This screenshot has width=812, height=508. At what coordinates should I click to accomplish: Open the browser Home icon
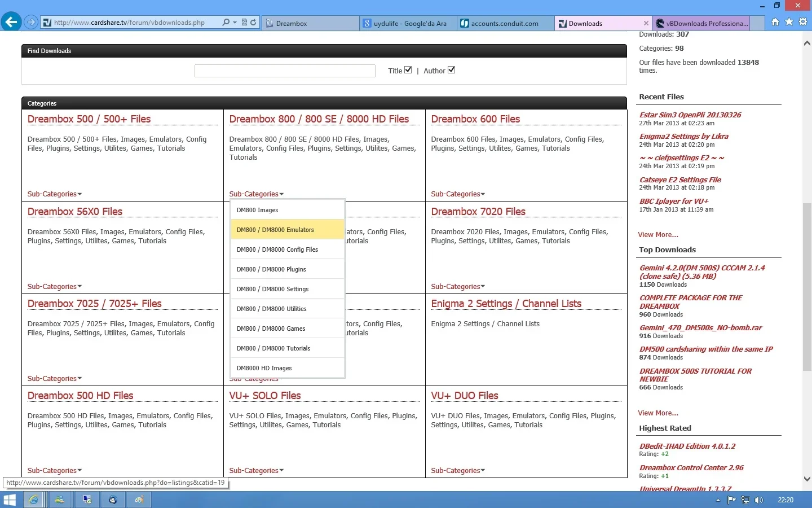[x=775, y=22]
